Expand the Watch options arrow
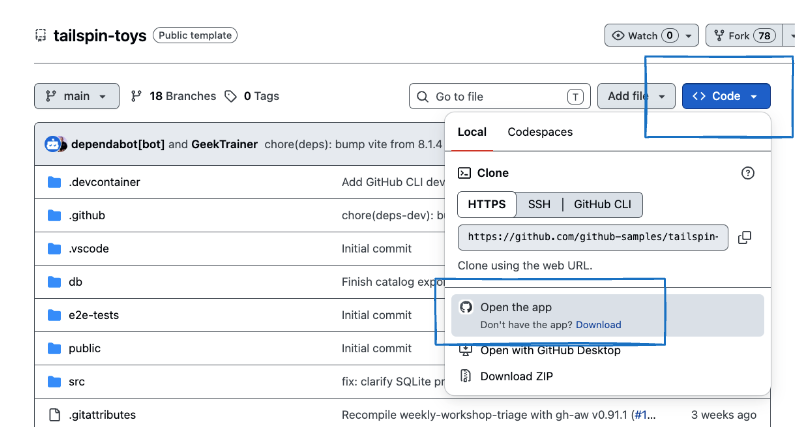Viewport: 805px width, 437px height. 688,36
